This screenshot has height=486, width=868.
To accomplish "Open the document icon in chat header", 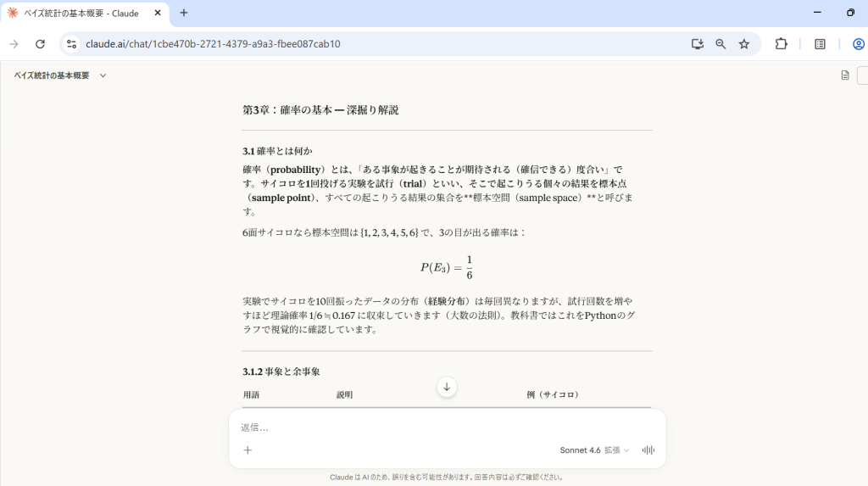I will 844,75.
